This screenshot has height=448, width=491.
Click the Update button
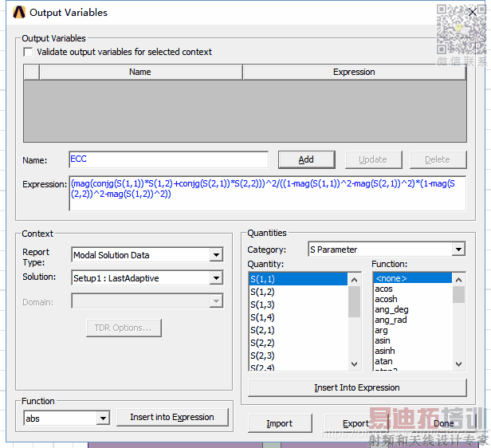373,159
